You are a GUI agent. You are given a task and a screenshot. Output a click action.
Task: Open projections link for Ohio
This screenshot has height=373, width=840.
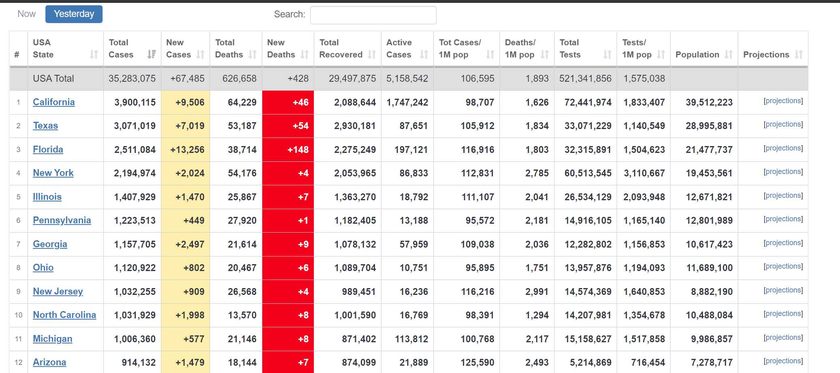point(783,266)
